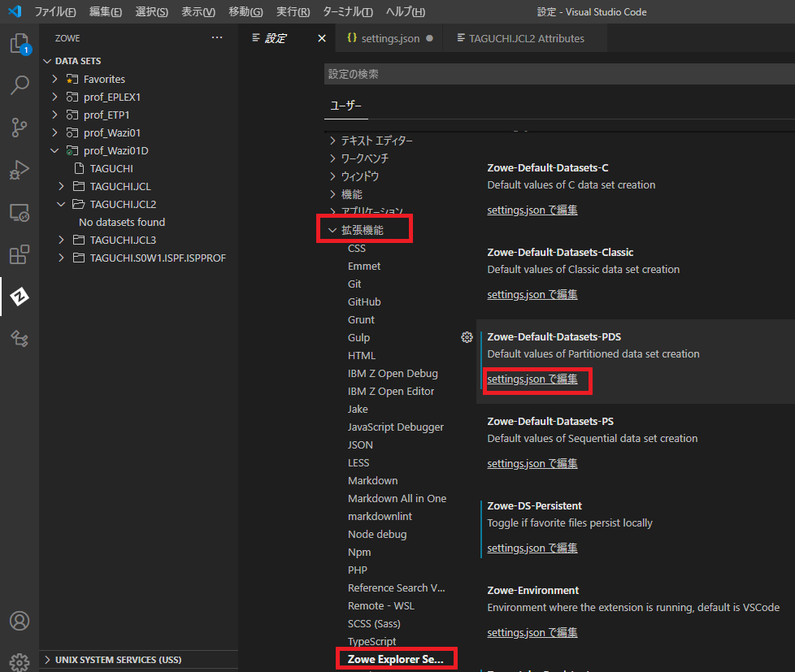Open the Search view in activity bar
The image size is (795, 672).
[x=20, y=85]
